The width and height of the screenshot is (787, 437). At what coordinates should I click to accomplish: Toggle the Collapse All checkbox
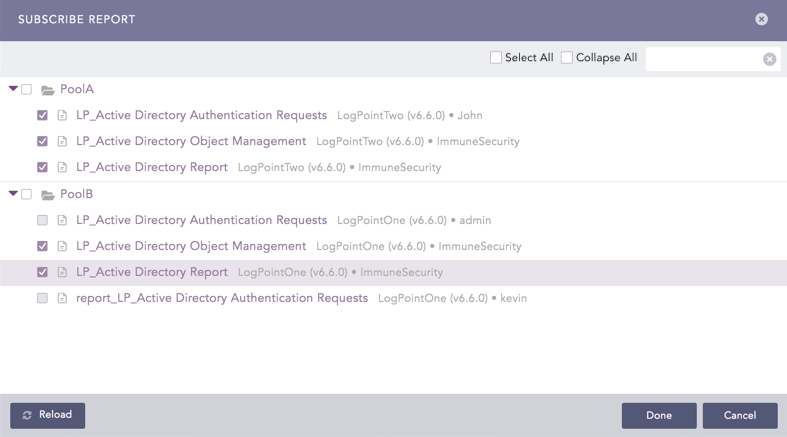click(x=567, y=58)
